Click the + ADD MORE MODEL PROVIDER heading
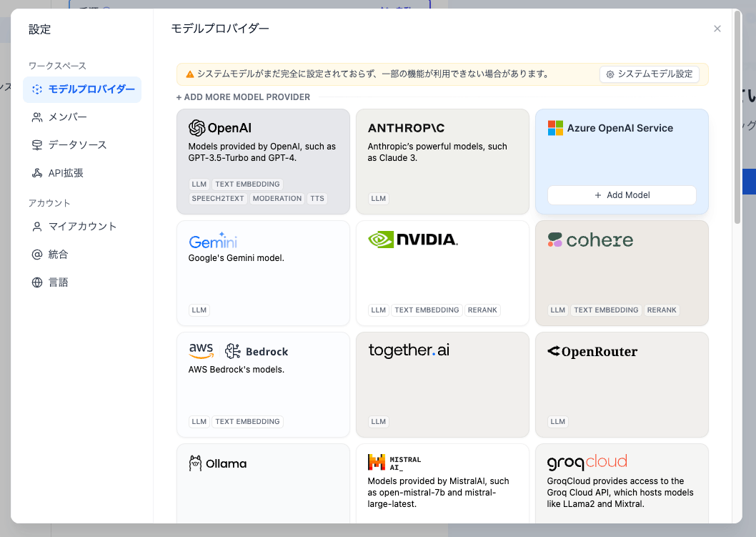This screenshot has width=756, height=537. pyautogui.click(x=243, y=97)
